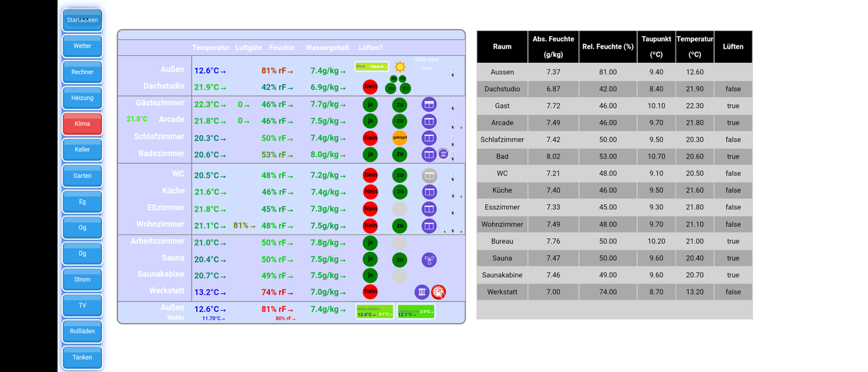Open the Eg floor page
Image resolution: width=868 pixels, height=372 pixels.
pos(82,202)
